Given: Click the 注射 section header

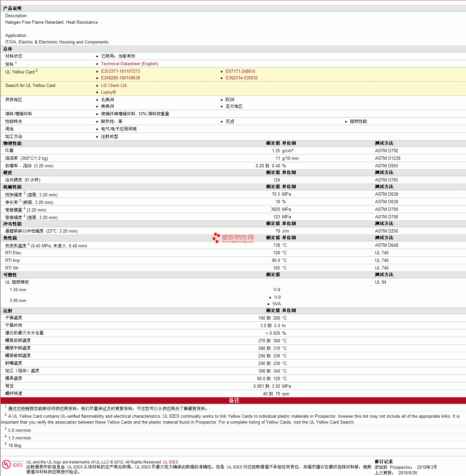Looking at the screenshot, I should (8, 311).
